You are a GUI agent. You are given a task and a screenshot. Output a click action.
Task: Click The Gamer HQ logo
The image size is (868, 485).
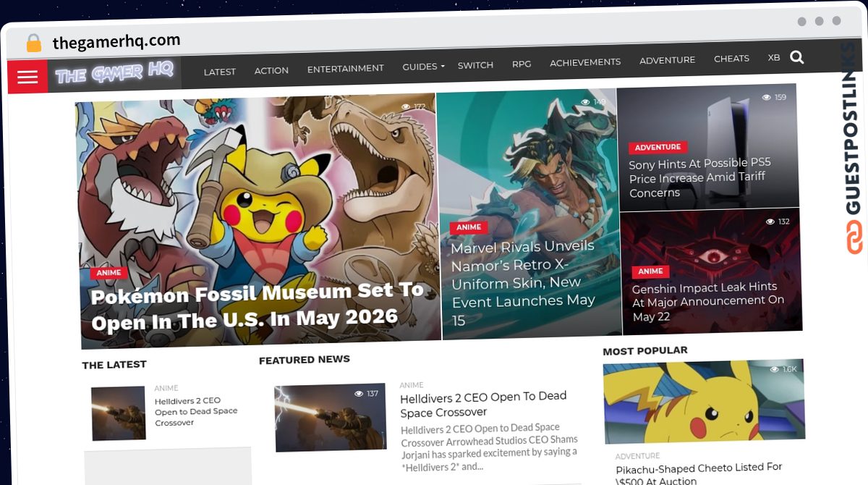[x=115, y=73]
